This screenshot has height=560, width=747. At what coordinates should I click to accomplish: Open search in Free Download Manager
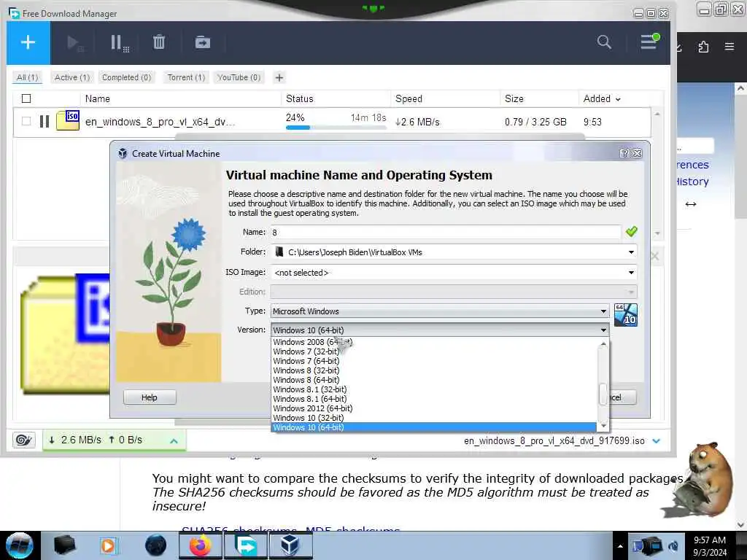coord(604,42)
